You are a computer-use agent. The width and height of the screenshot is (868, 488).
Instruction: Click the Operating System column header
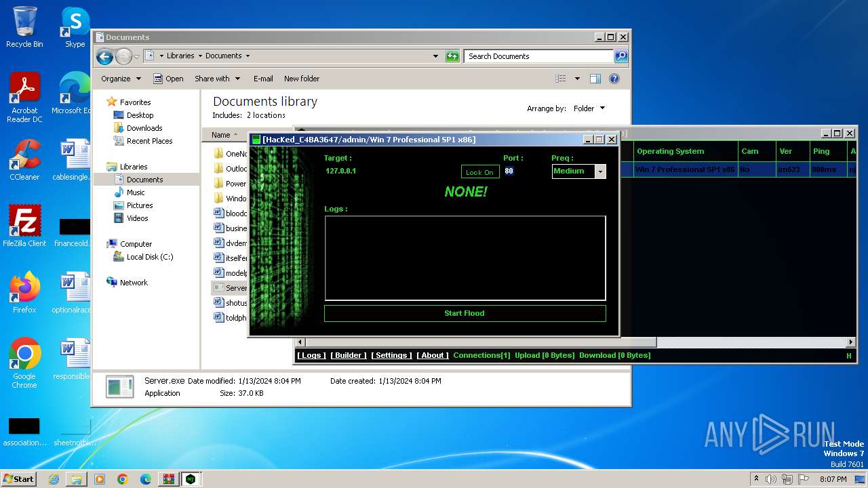[686, 151]
